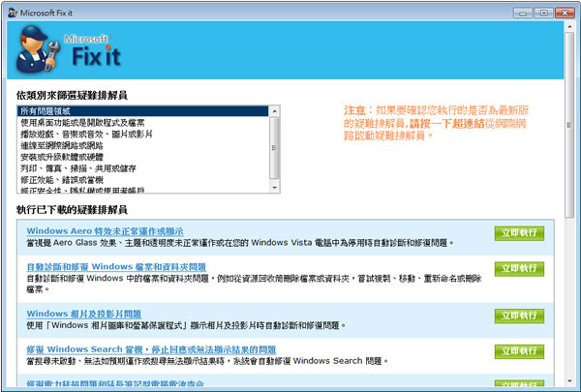Click 立即執行 for Windows Search repair
The image size is (581, 392).
tap(519, 351)
